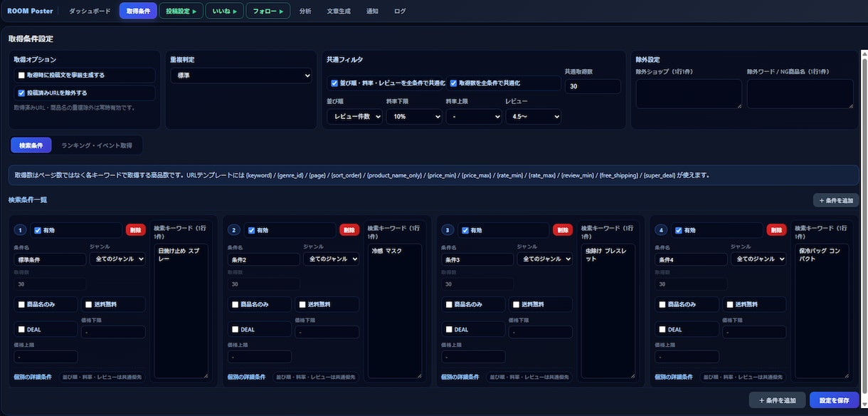
Task: Check 送料無料 in 標準条件 card
Action: (x=89, y=305)
